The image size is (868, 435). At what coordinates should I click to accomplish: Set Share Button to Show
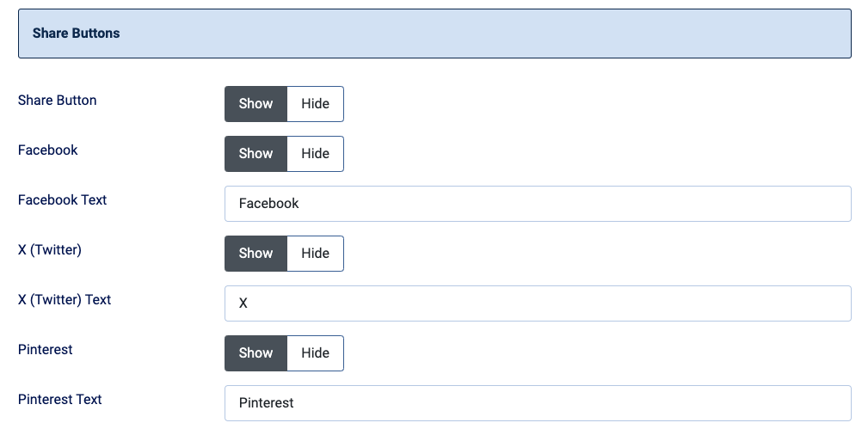click(x=255, y=104)
